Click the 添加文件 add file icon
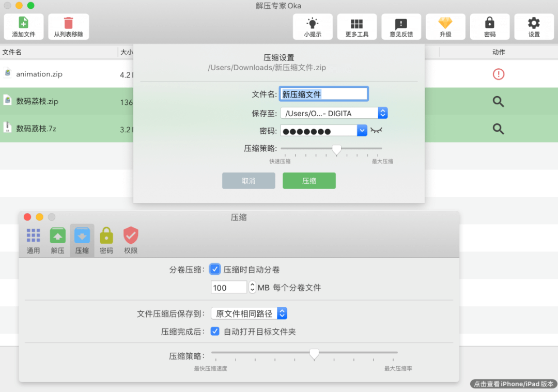 [24, 23]
